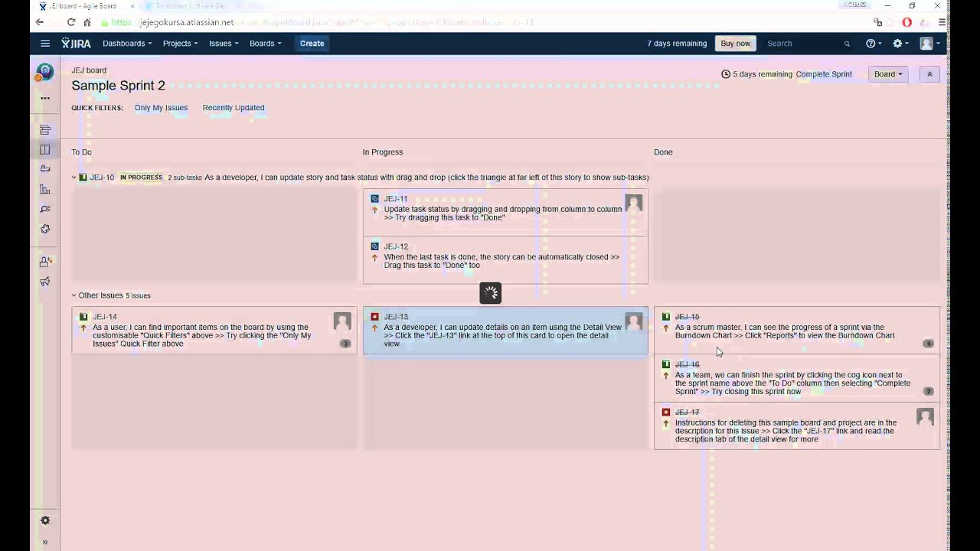The image size is (980, 551).
Task: Open the project avatar in the sidebar
Action: [45, 72]
